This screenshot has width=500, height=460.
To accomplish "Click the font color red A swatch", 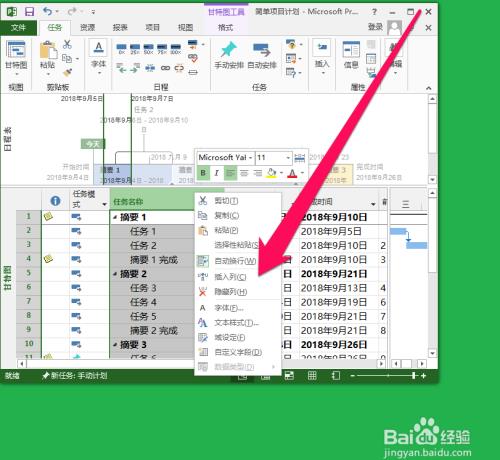I will [x=292, y=173].
